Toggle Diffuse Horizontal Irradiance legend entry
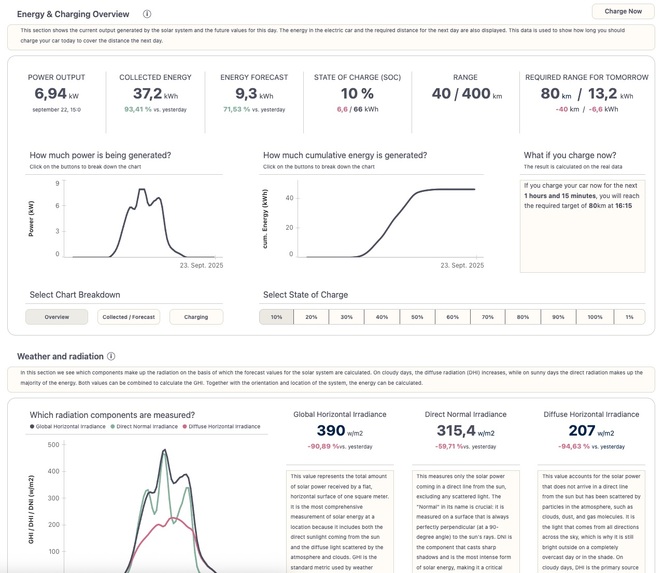This screenshot has height=573, width=664. click(x=221, y=426)
